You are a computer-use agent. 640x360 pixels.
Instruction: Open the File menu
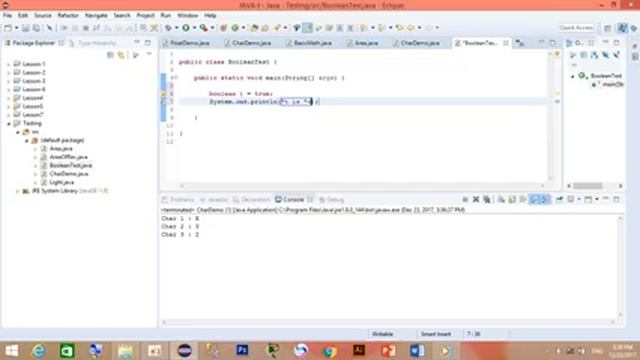tap(7, 16)
